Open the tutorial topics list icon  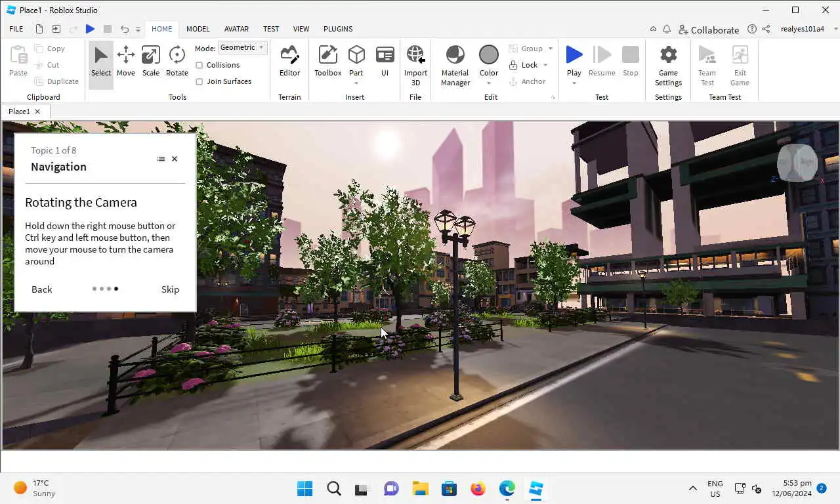click(x=161, y=159)
